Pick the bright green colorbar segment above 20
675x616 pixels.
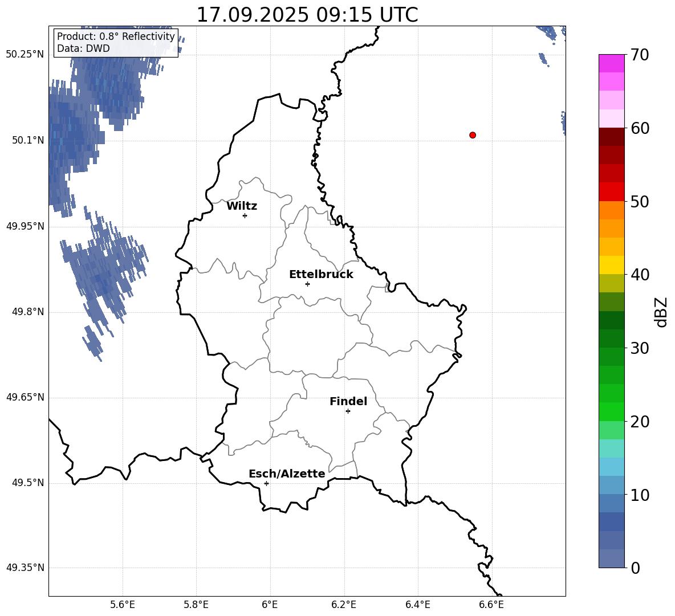pyautogui.click(x=612, y=411)
